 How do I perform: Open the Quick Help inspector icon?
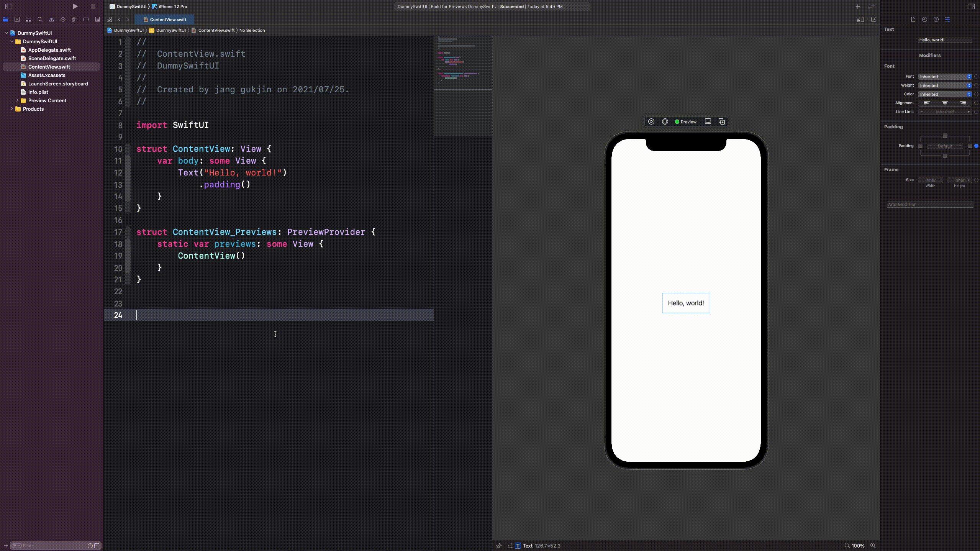click(x=936, y=20)
